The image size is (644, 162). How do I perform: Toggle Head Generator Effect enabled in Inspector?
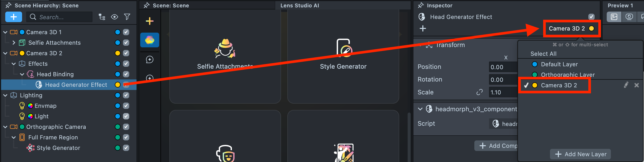coord(591,17)
